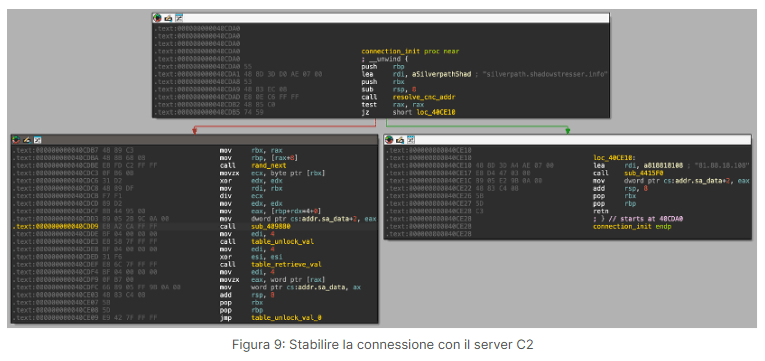Click the edit-pencil icon on the connection_init node

tap(168, 18)
